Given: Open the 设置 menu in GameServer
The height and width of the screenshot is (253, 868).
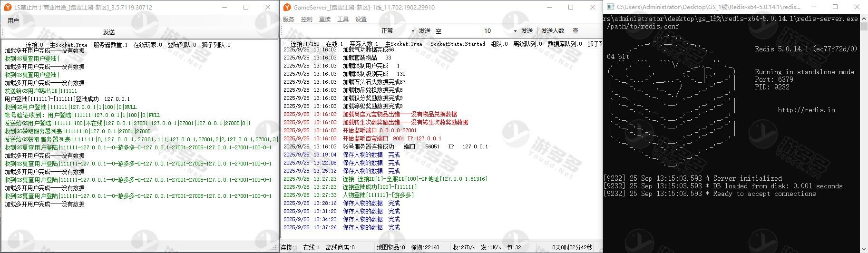Looking at the screenshot, I should click(x=361, y=19).
